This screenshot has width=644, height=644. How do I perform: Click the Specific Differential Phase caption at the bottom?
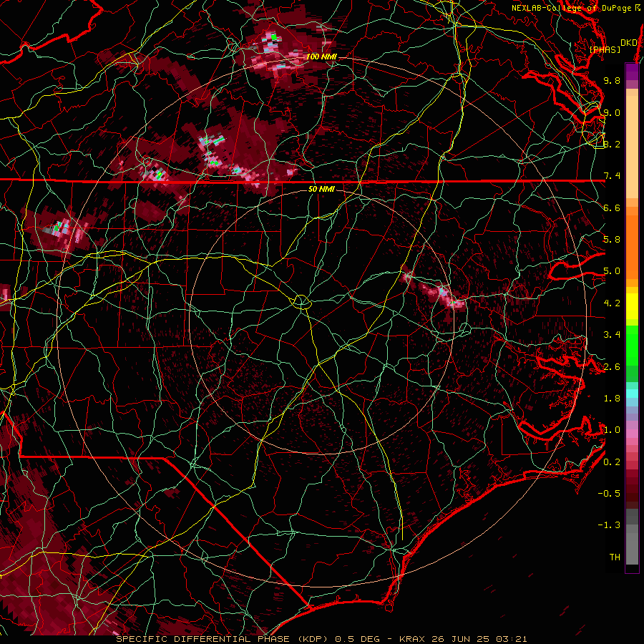coord(321,639)
